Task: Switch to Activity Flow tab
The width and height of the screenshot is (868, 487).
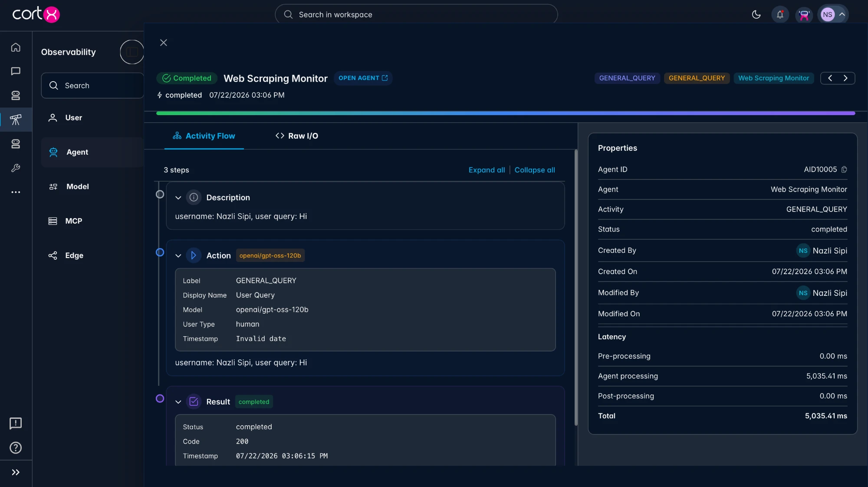Action: [x=204, y=136]
